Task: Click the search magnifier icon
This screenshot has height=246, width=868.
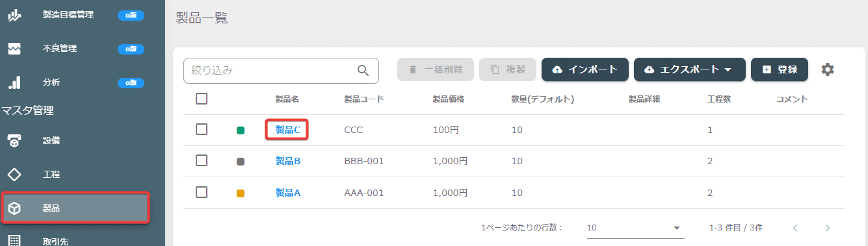Action: coord(363,70)
